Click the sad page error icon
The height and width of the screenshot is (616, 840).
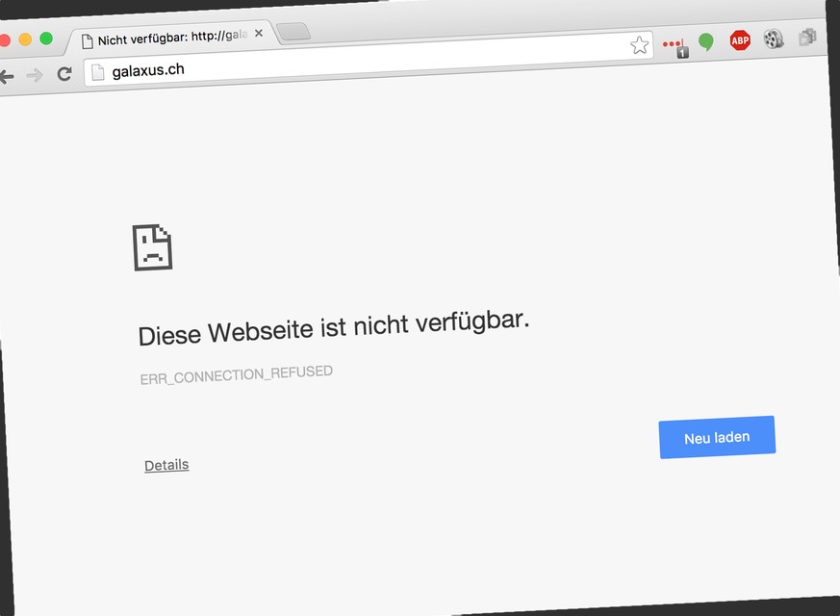click(x=152, y=247)
